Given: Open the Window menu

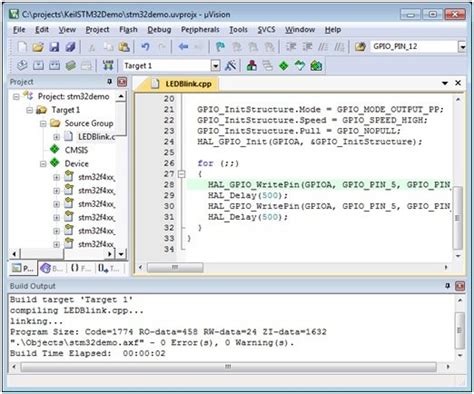Looking at the screenshot, I should [x=300, y=30].
